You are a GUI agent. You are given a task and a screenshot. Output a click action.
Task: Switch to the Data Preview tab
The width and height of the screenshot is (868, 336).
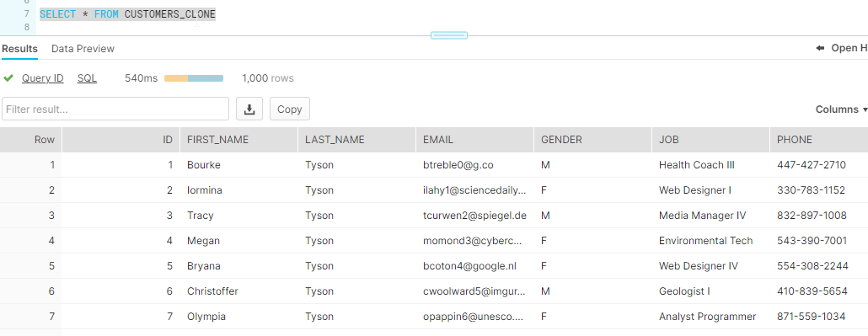83,49
